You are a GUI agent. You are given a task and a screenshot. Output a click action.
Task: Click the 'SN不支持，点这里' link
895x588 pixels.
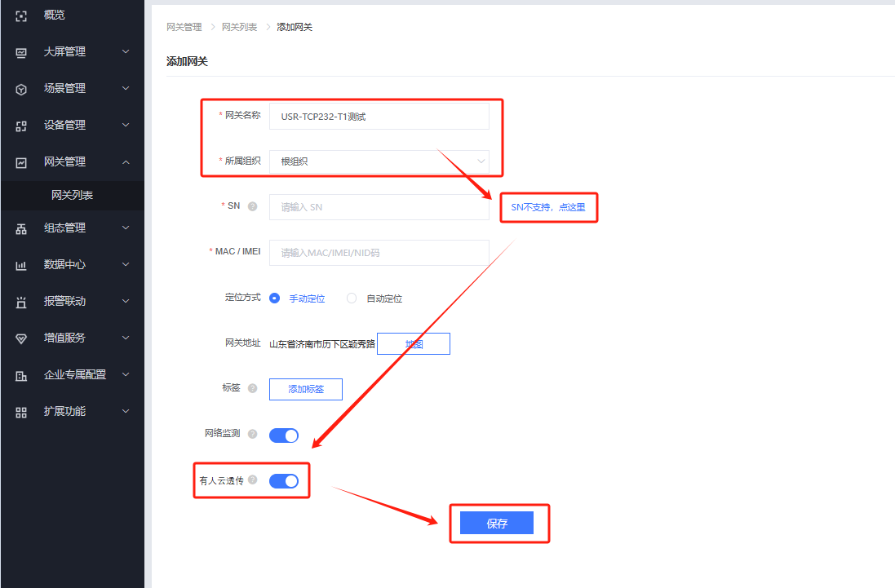click(548, 207)
